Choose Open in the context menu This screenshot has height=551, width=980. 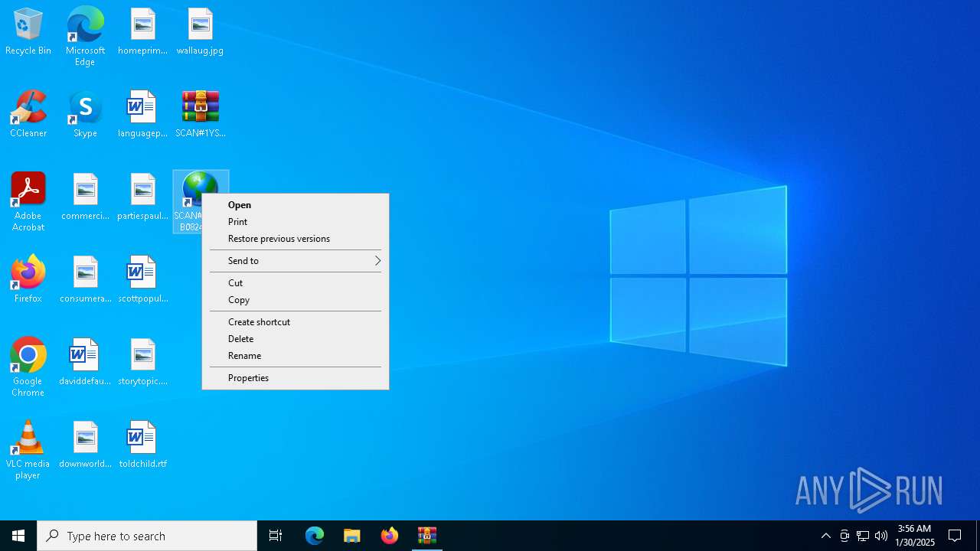click(296, 205)
